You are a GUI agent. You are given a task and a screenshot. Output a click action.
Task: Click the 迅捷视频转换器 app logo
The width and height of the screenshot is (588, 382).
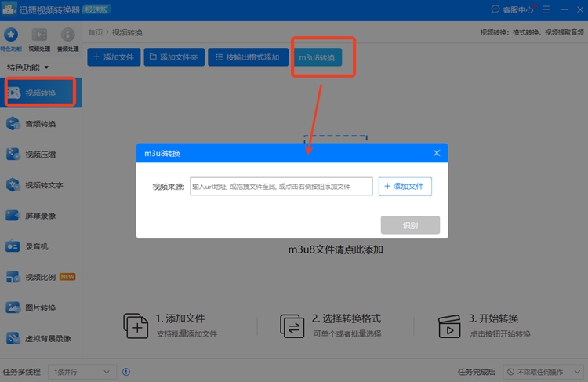click(x=9, y=9)
